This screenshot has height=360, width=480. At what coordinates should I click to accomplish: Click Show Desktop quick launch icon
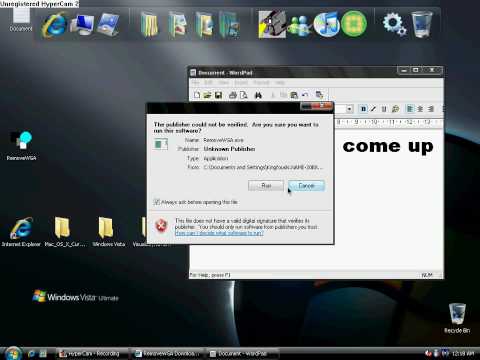pyautogui.click(x=43, y=354)
